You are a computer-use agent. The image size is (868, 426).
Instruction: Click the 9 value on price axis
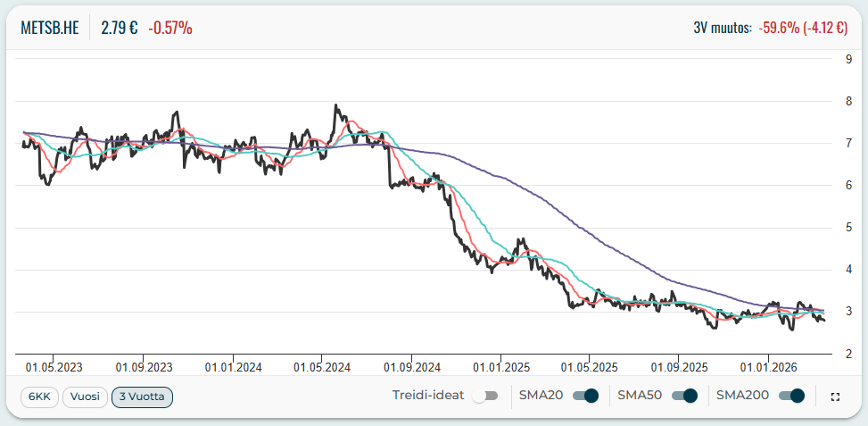(848, 60)
